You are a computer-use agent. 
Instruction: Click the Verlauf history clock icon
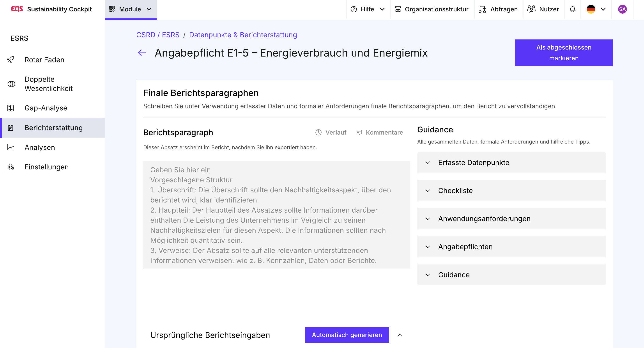coord(318,132)
